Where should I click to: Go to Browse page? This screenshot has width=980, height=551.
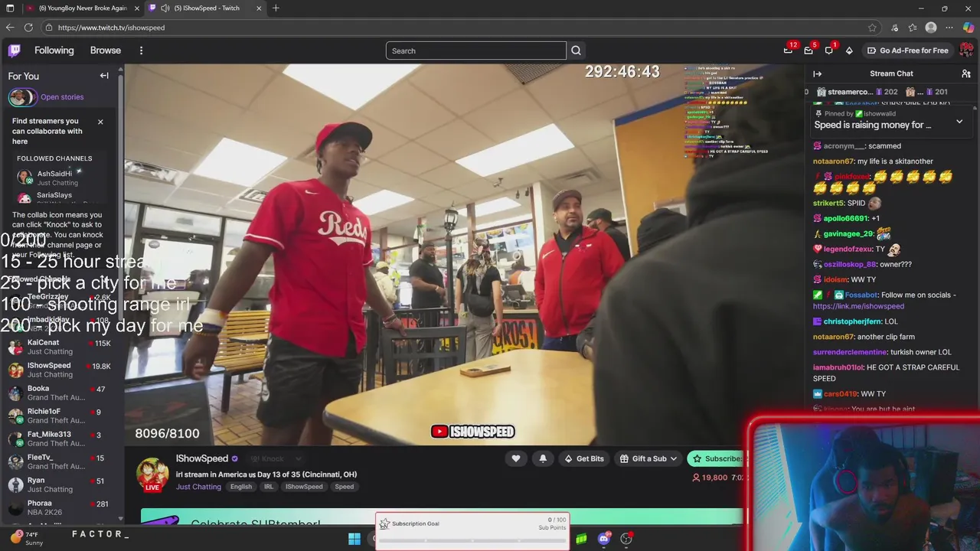click(x=106, y=51)
